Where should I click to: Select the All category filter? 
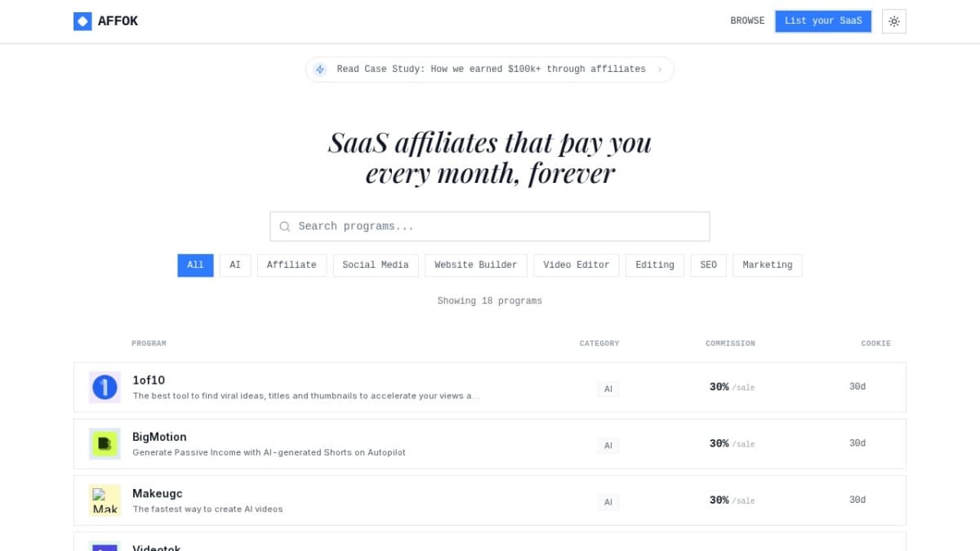tap(195, 265)
